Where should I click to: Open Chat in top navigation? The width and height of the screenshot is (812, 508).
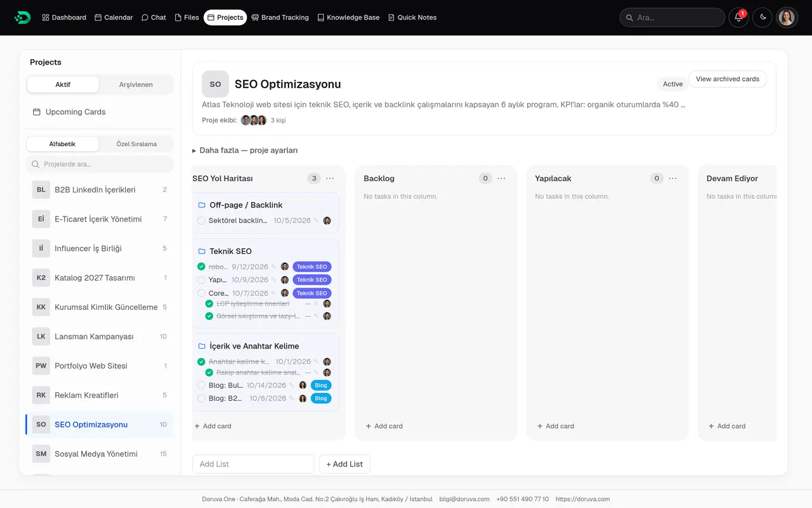(x=154, y=17)
